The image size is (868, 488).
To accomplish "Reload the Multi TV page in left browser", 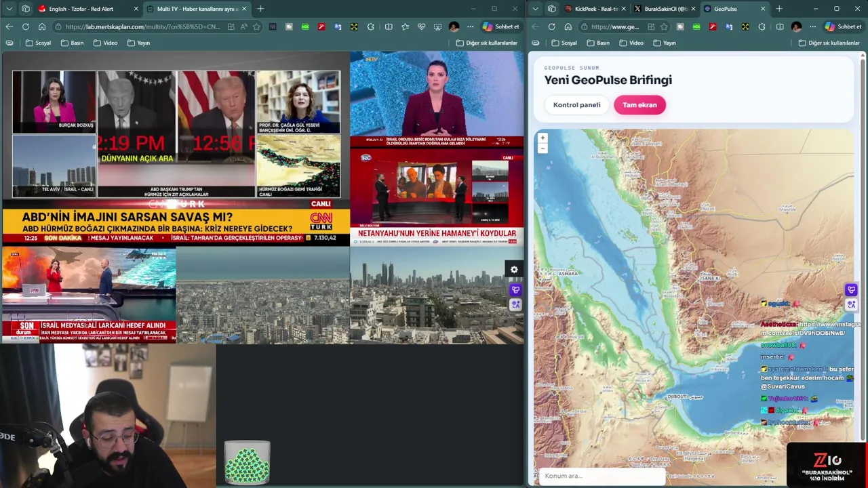I will tap(25, 26).
